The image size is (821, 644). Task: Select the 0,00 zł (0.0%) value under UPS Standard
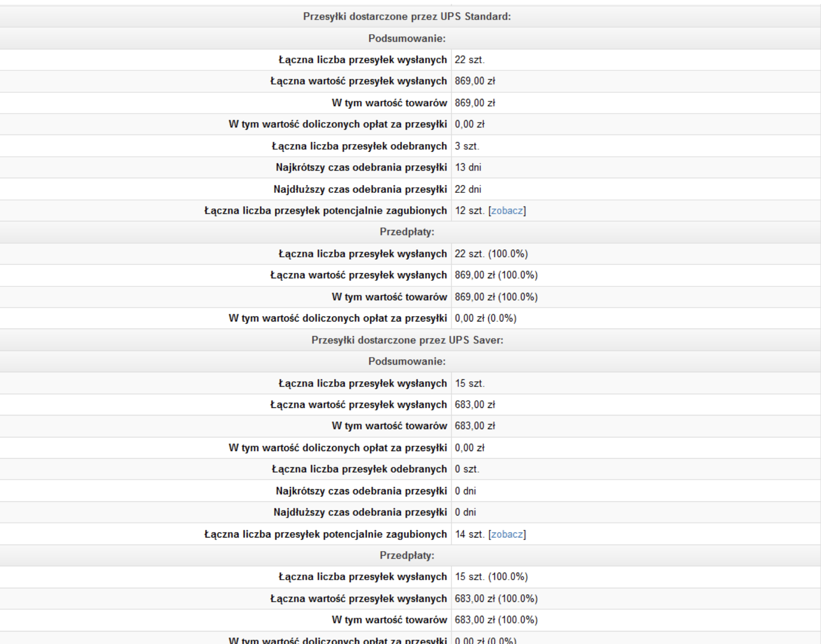click(486, 318)
